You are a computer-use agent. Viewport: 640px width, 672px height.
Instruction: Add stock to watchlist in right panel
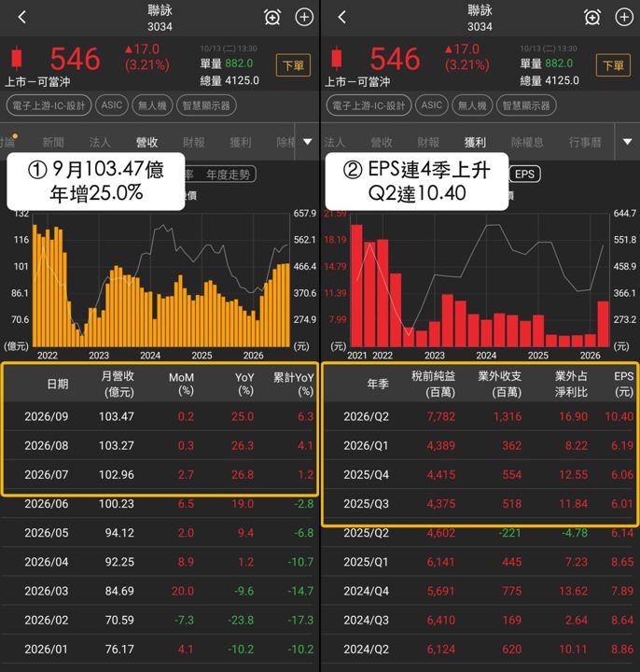click(x=624, y=18)
